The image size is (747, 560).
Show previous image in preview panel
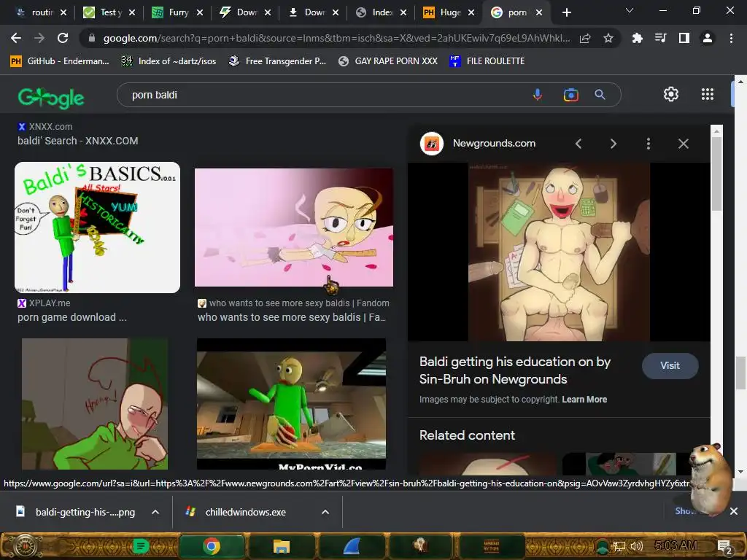(x=578, y=144)
